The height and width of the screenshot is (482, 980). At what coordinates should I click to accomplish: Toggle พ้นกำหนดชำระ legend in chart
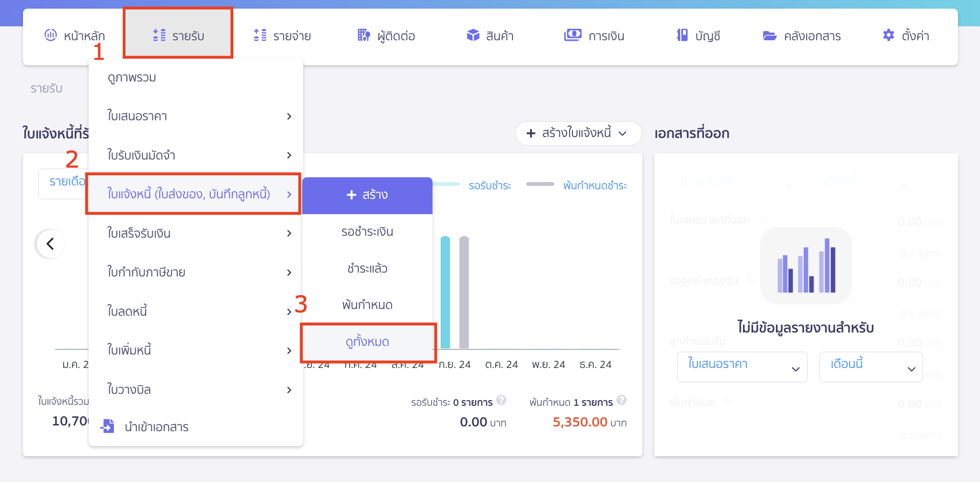595,185
